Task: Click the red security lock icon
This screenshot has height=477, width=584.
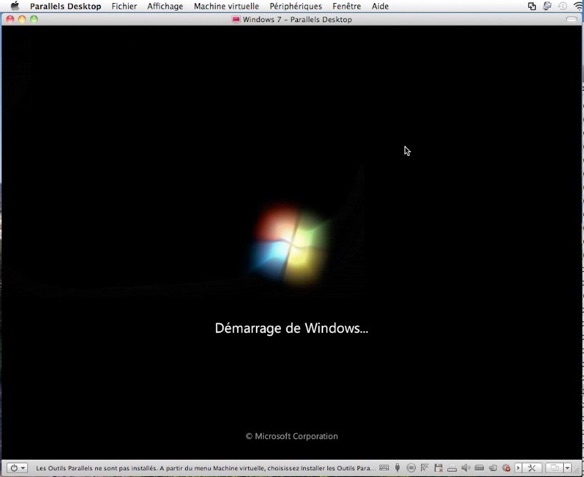Action: pos(506,468)
